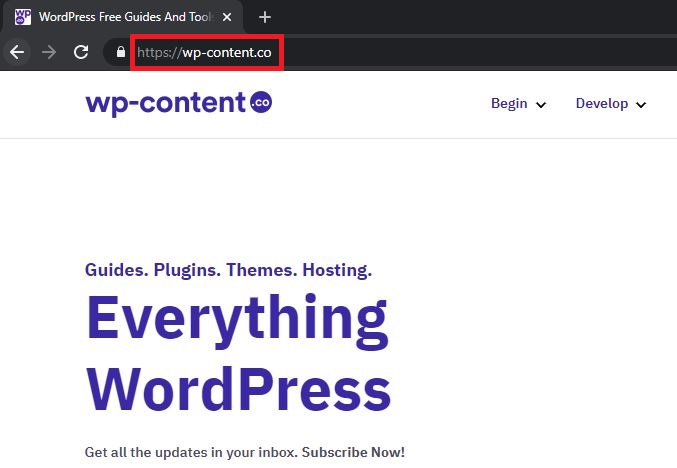
Task: Click the Guides. Plugins. Themes. Hosting. tagline
Action: [x=228, y=270]
